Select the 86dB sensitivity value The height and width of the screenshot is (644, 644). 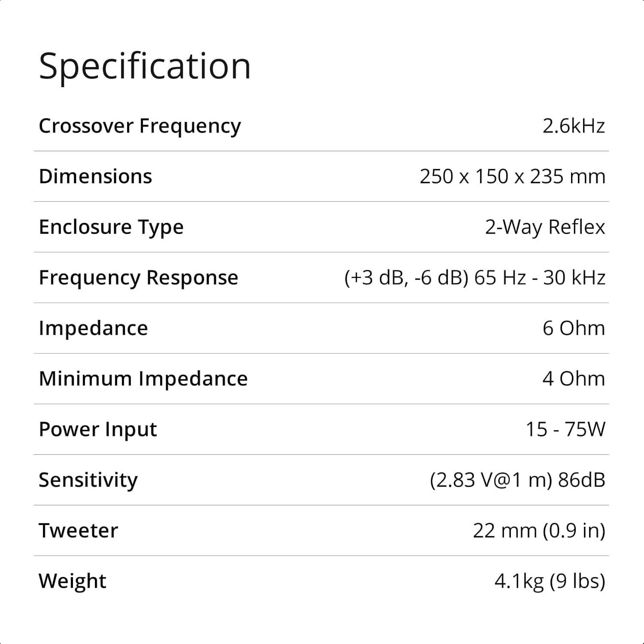[x=581, y=480]
